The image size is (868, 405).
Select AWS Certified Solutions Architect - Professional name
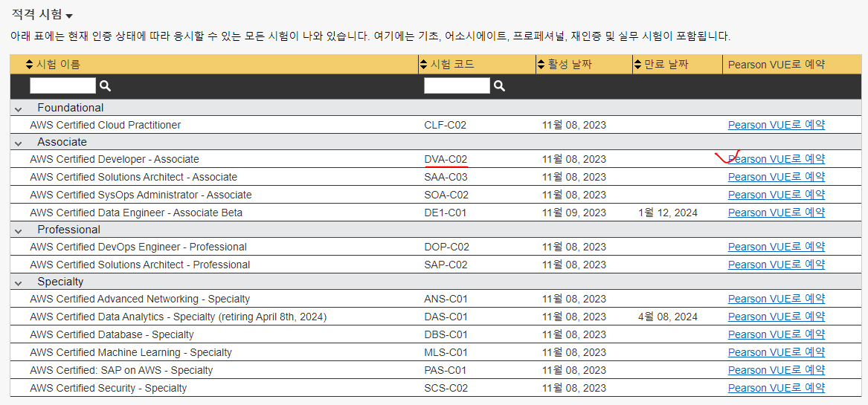pyautogui.click(x=140, y=265)
